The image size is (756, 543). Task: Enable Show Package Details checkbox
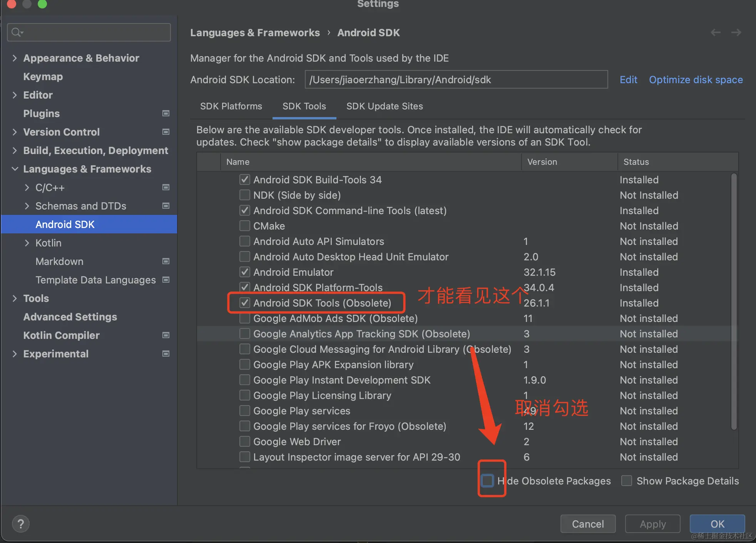(x=627, y=481)
